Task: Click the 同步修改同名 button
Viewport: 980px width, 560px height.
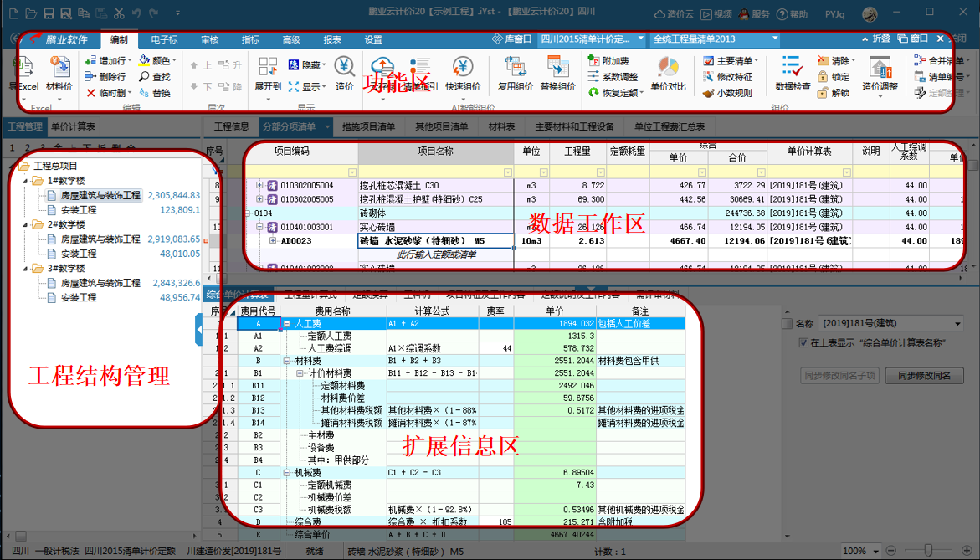Action: [925, 376]
